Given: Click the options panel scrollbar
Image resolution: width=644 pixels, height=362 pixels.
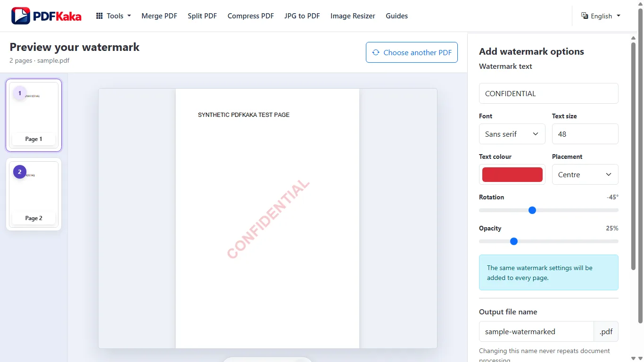Looking at the screenshot, I should [633, 156].
